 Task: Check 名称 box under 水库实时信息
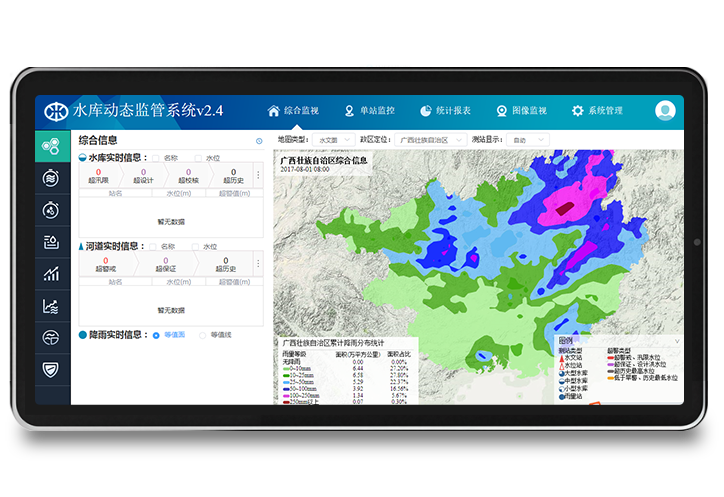click(x=156, y=158)
